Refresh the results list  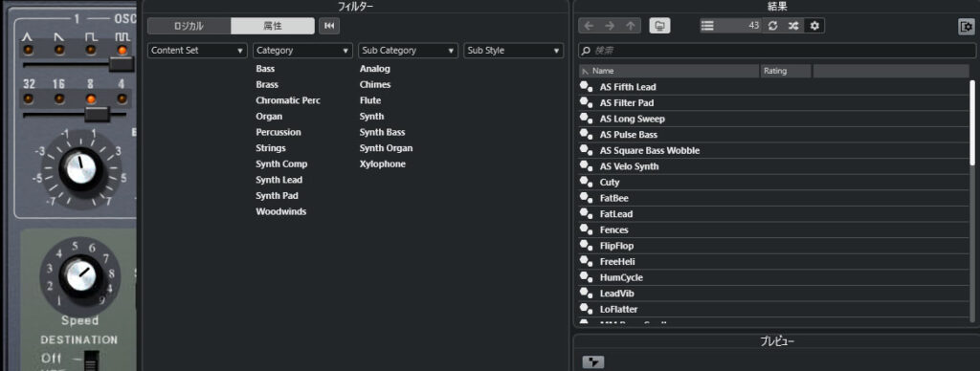pyautogui.click(x=772, y=26)
